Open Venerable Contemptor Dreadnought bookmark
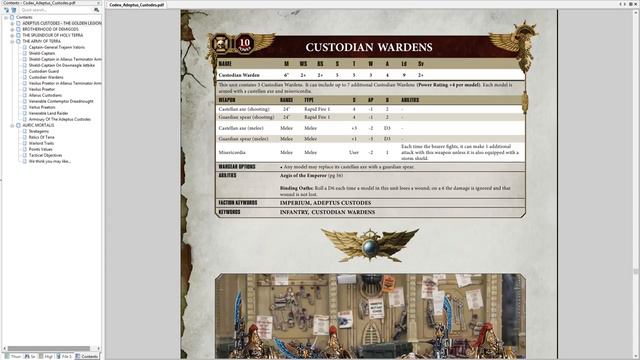Viewport: 640px width, 360px height. pyautogui.click(x=61, y=101)
